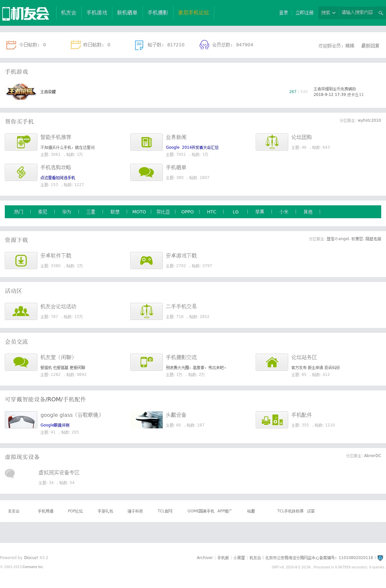
Task: Click the 立即注册 link
Action: (x=304, y=13)
